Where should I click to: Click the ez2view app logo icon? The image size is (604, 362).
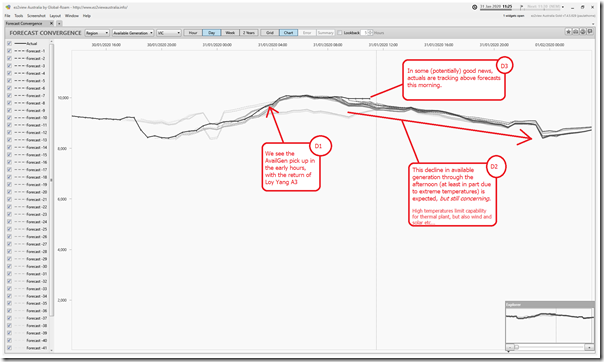pyautogui.click(x=8, y=7)
